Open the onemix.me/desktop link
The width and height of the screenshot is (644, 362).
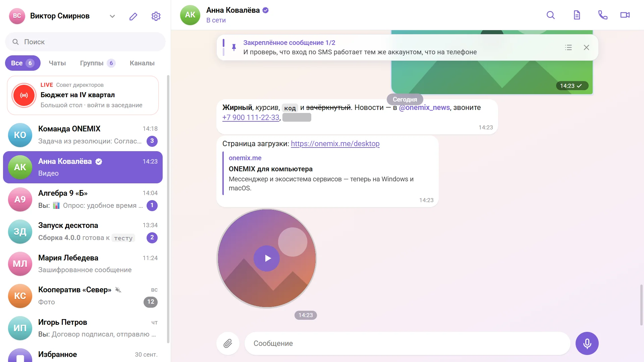[335, 144]
